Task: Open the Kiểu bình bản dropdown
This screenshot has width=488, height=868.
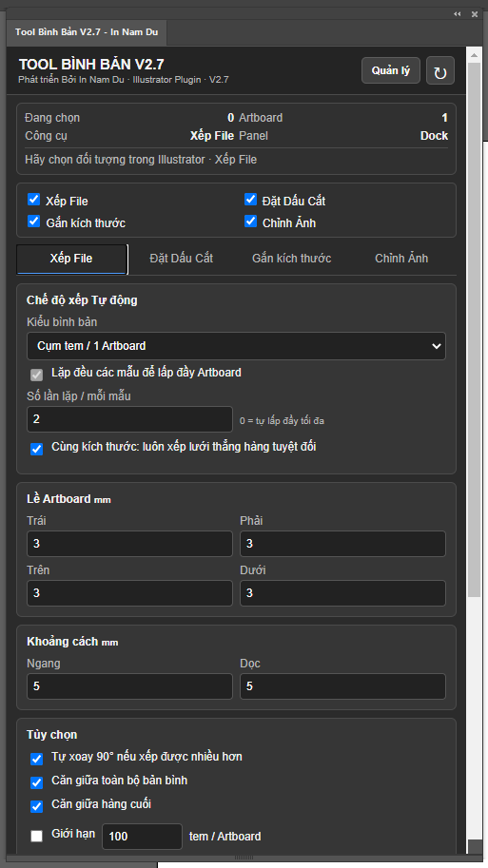Action: pos(236,346)
